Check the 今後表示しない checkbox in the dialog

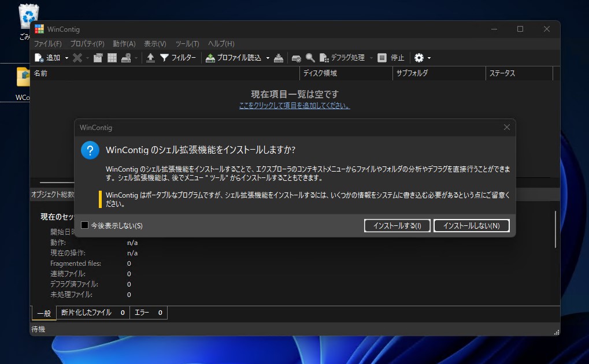[84, 225]
